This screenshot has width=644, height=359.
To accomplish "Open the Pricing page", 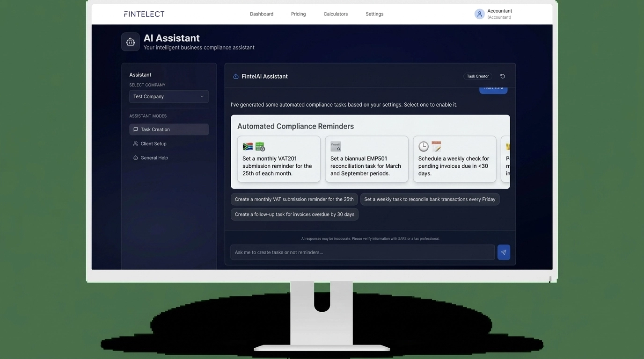I will click(x=298, y=14).
